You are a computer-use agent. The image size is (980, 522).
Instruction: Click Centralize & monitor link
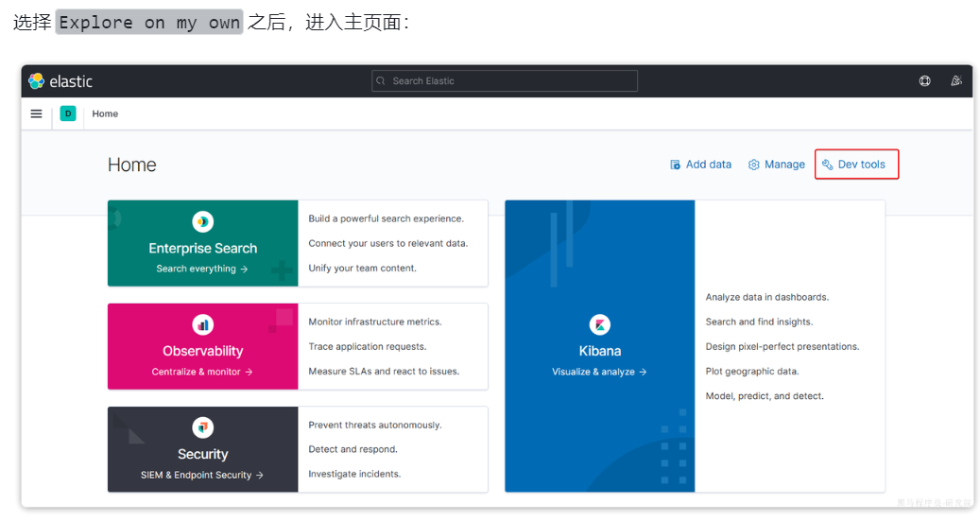coord(202,372)
